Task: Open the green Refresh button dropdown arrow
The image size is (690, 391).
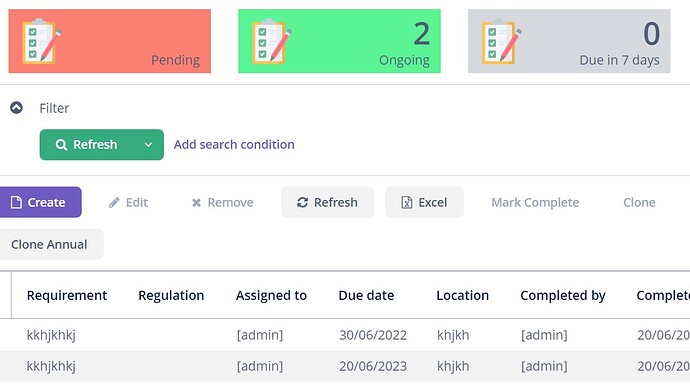Action: click(x=148, y=145)
